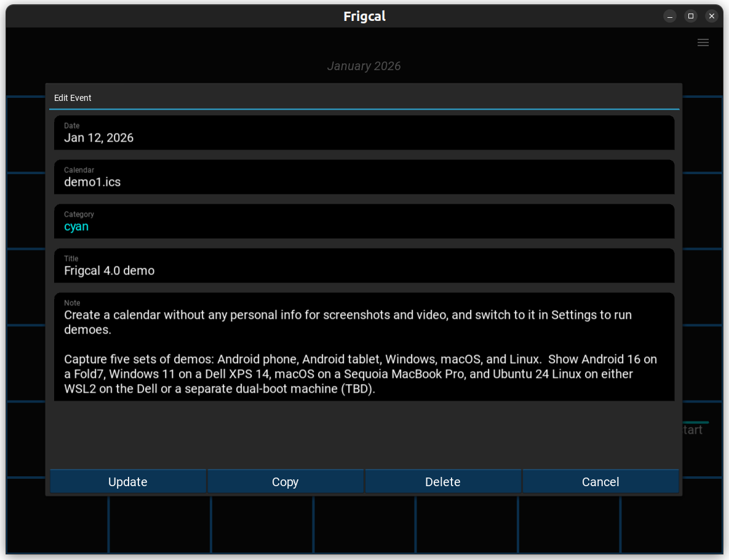
Task: Click the Edit Event dialog title
Action: (73, 98)
